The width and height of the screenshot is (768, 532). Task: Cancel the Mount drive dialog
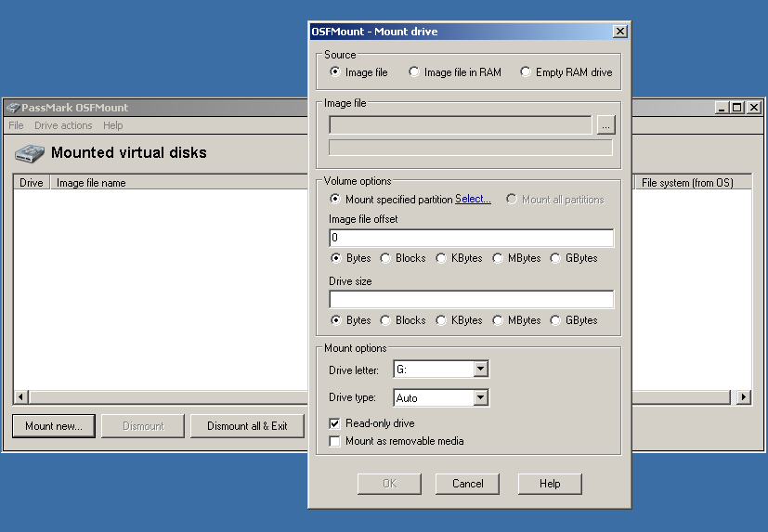pyautogui.click(x=467, y=484)
